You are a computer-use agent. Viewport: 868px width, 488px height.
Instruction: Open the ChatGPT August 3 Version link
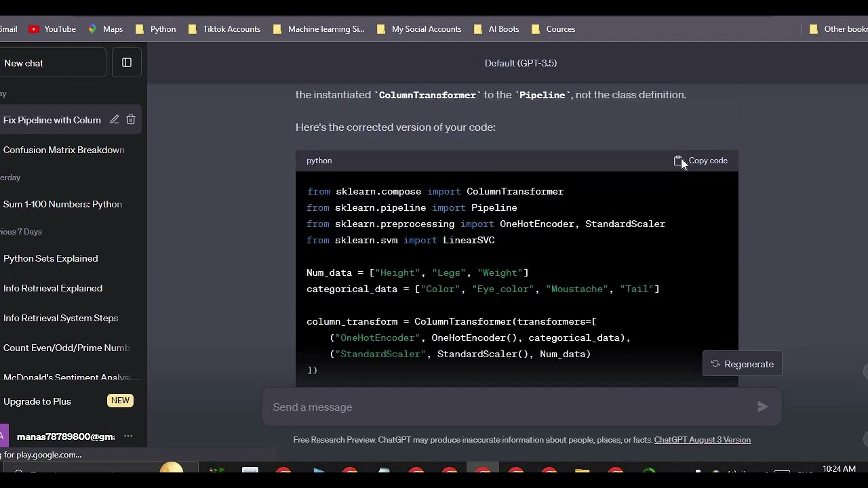[x=703, y=440]
